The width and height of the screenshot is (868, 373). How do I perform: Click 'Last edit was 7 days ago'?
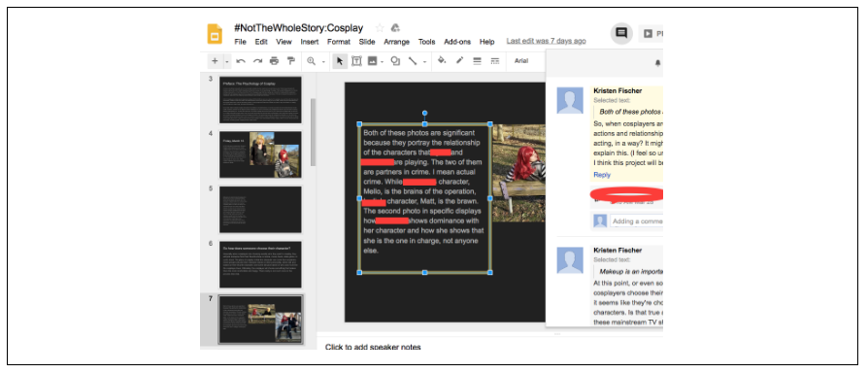[546, 42]
